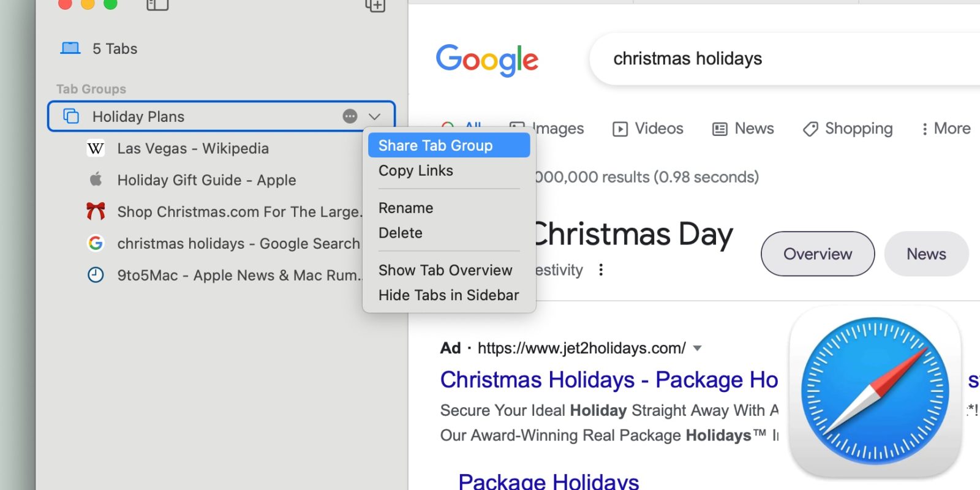Collapse the Holiday Plans tab group chevron

[x=375, y=116]
